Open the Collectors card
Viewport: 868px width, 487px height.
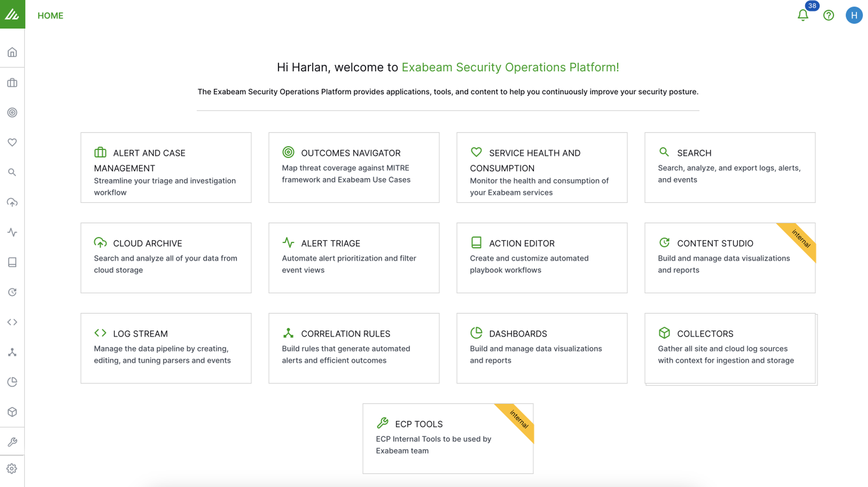pos(730,348)
